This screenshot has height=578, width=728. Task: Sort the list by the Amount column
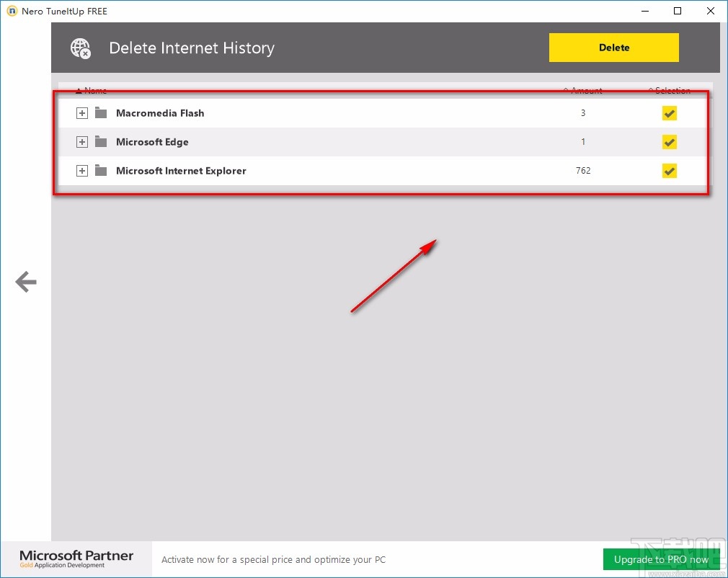pyautogui.click(x=583, y=90)
